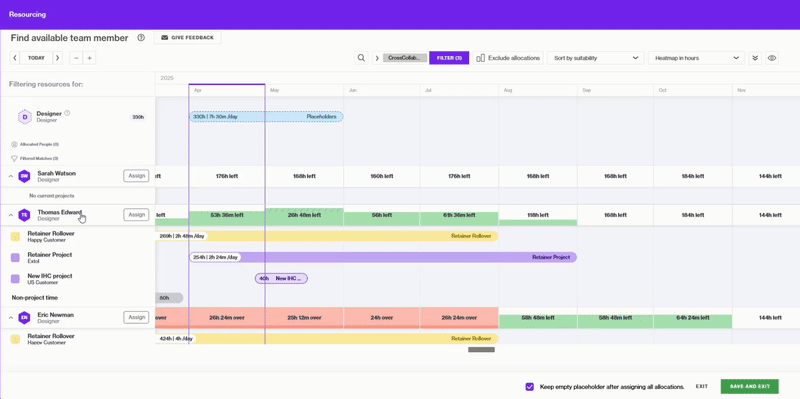Click Sarah Watson avatar icon
The height and width of the screenshot is (399, 800).
24,176
